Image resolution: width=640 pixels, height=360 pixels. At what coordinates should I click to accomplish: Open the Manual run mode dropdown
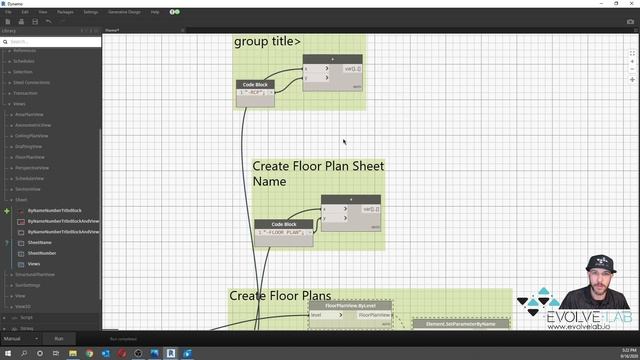(x=20, y=339)
